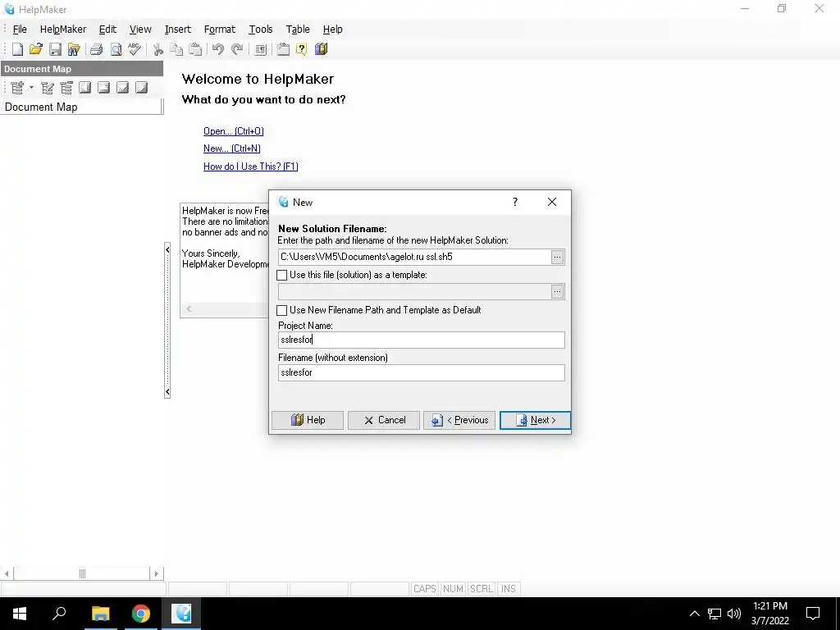Open Windows taskbar search
The width and height of the screenshot is (840, 630).
[59, 614]
